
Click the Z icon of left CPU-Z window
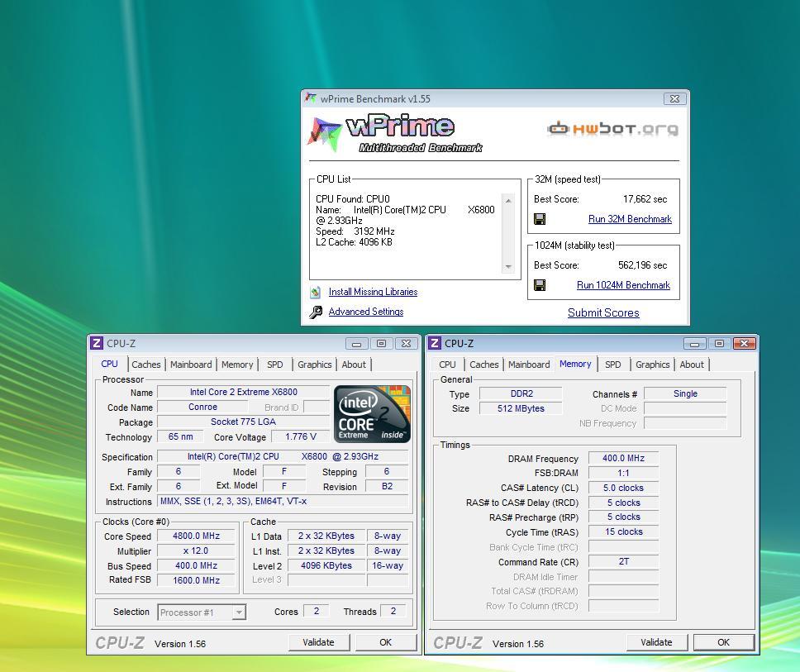(x=97, y=343)
